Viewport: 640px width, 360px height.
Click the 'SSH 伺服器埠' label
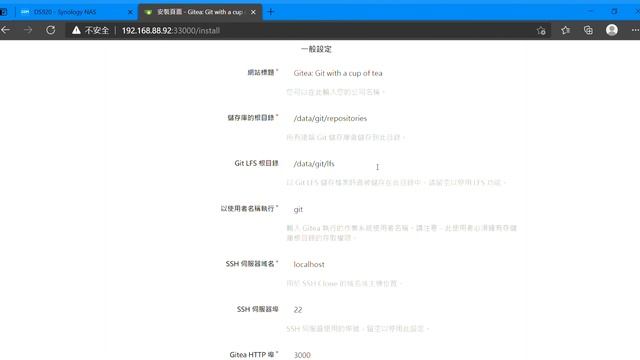click(258, 309)
